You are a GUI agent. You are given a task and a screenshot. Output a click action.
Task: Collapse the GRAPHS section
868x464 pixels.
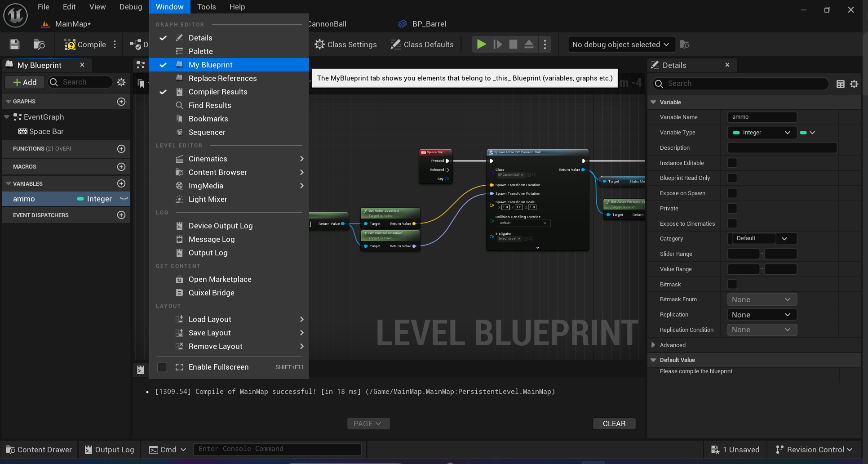8,102
